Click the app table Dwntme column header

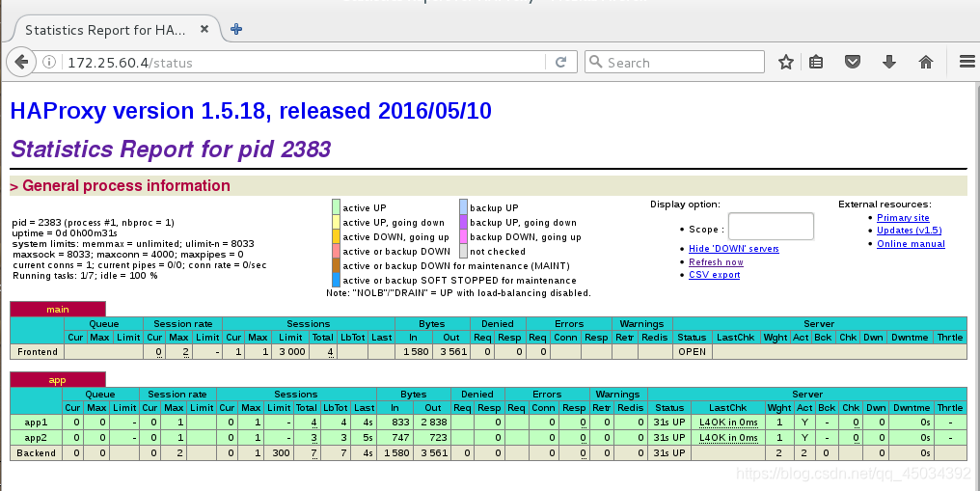click(912, 407)
